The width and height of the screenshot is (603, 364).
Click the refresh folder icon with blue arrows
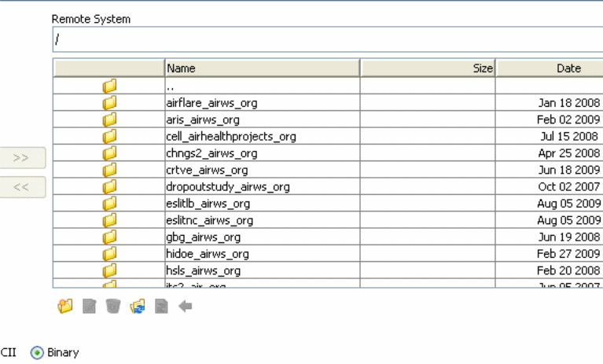click(138, 307)
